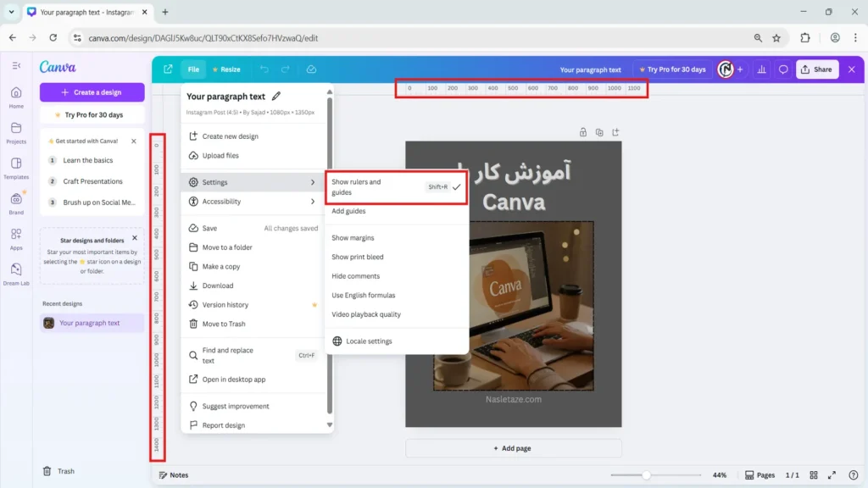Select Make a copy

[253, 266]
